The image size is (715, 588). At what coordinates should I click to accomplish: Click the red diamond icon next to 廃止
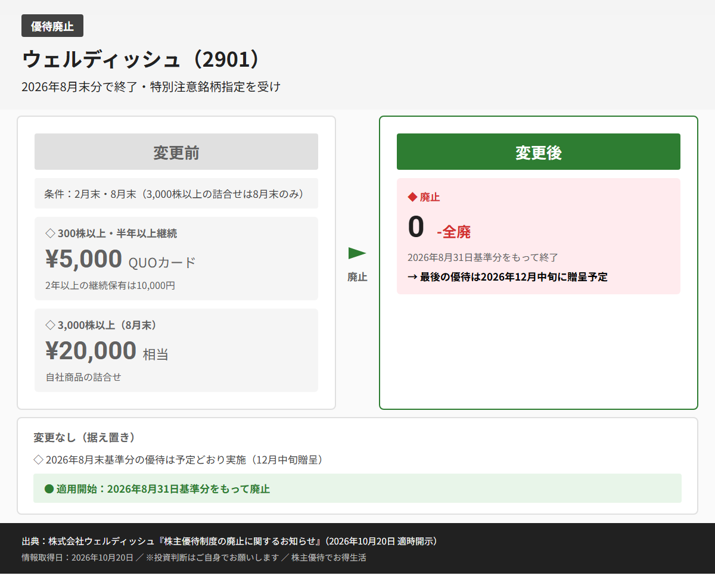(412, 197)
